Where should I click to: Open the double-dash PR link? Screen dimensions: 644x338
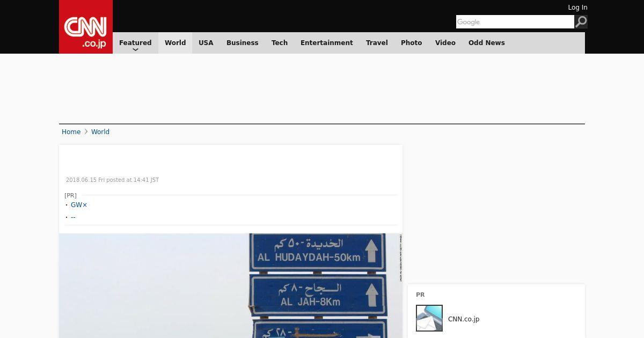coord(73,217)
